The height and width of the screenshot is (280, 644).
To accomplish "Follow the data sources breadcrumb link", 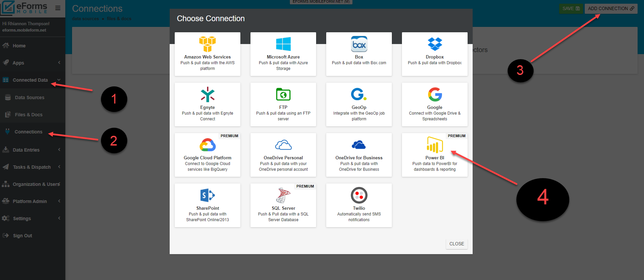I will (86, 19).
